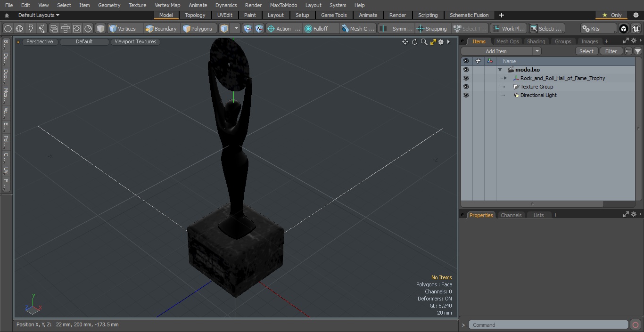Image resolution: width=644 pixels, height=332 pixels.
Task: Open the Shading tab
Action: [x=536, y=41]
